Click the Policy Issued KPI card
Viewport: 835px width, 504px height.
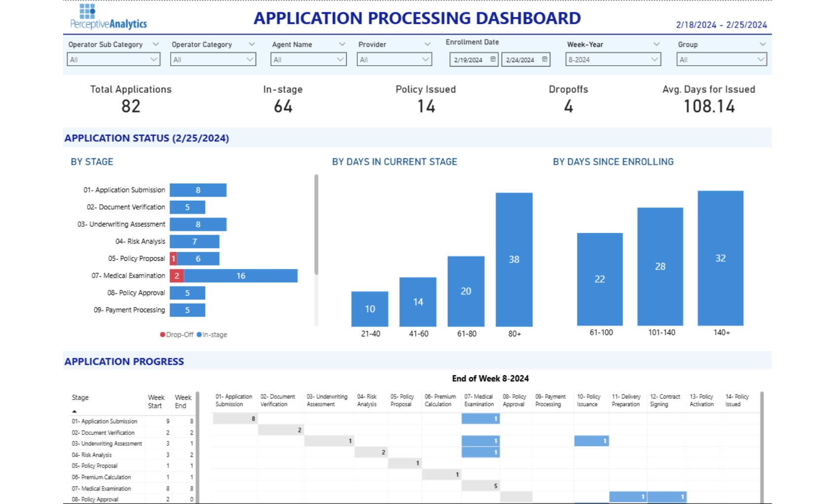425,99
